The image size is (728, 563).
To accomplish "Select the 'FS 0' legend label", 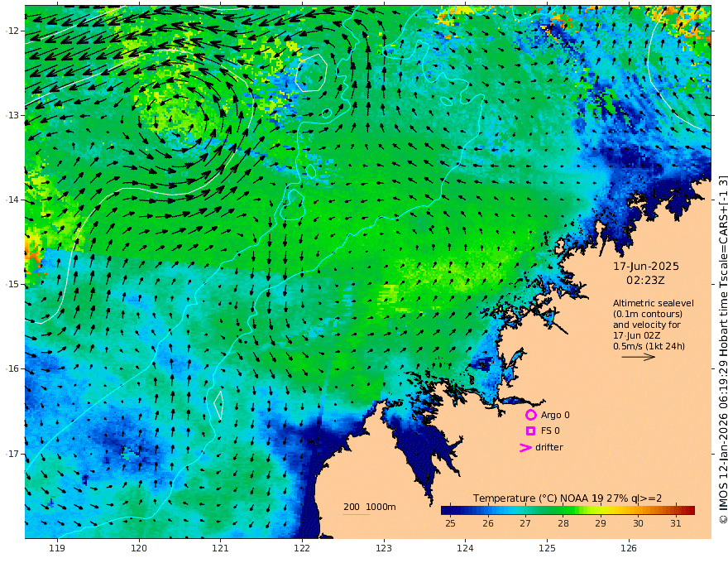I will pos(550,431).
